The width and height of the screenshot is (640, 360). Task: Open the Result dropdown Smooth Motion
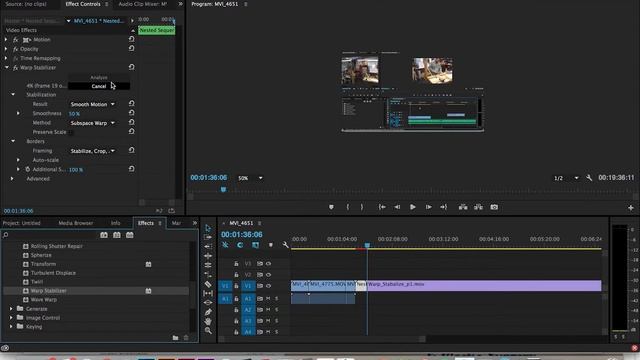tap(92, 104)
